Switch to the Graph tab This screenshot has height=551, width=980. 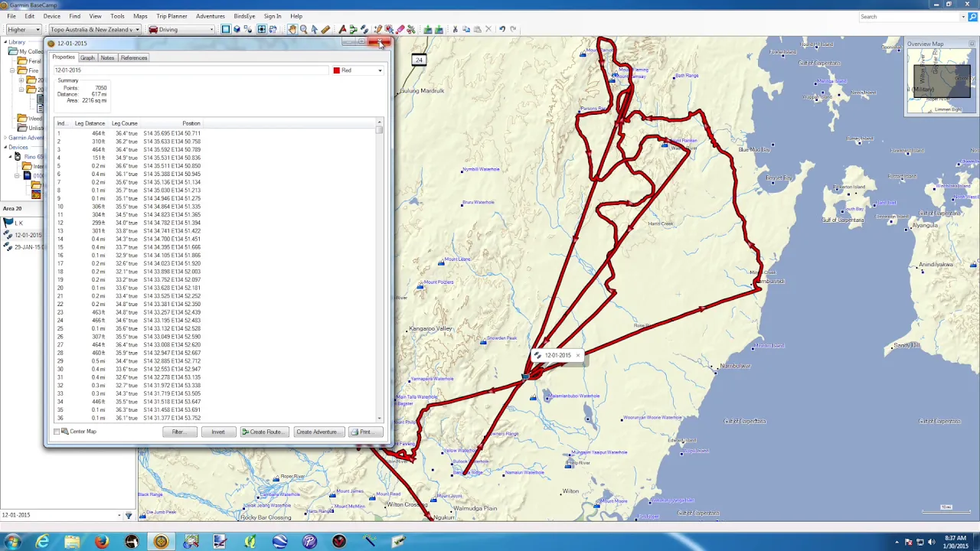pyautogui.click(x=87, y=58)
